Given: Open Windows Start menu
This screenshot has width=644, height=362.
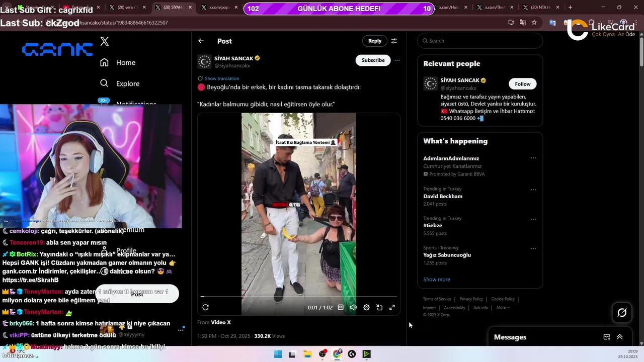Looking at the screenshot, I should tap(278, 354).
